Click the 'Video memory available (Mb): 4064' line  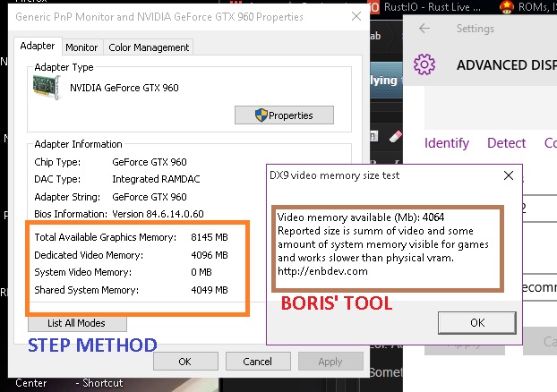(x=361, y=217)
